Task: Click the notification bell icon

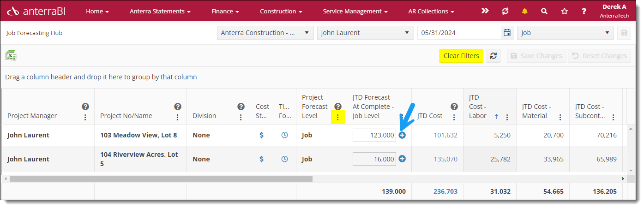Action: point(524,11)
